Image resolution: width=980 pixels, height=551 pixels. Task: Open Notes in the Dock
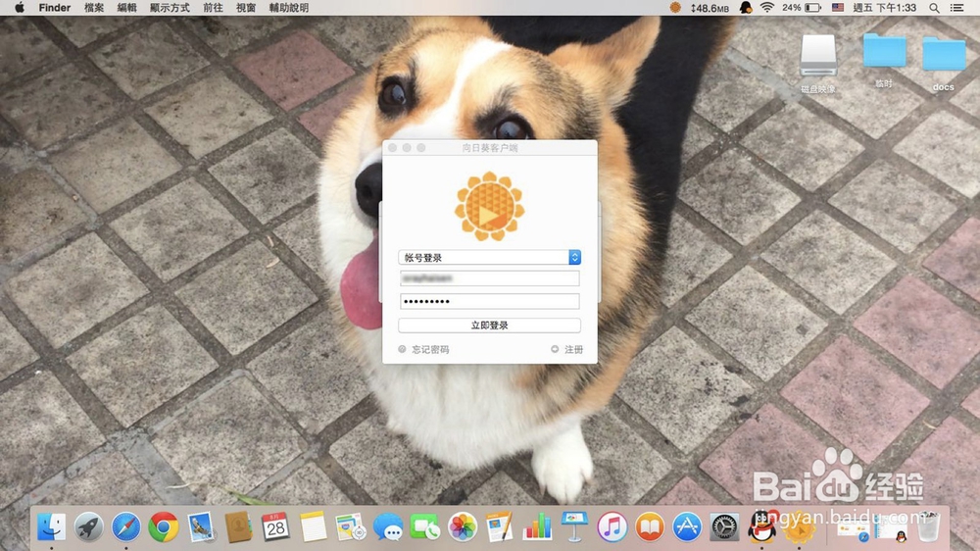[x=314, y=526]
